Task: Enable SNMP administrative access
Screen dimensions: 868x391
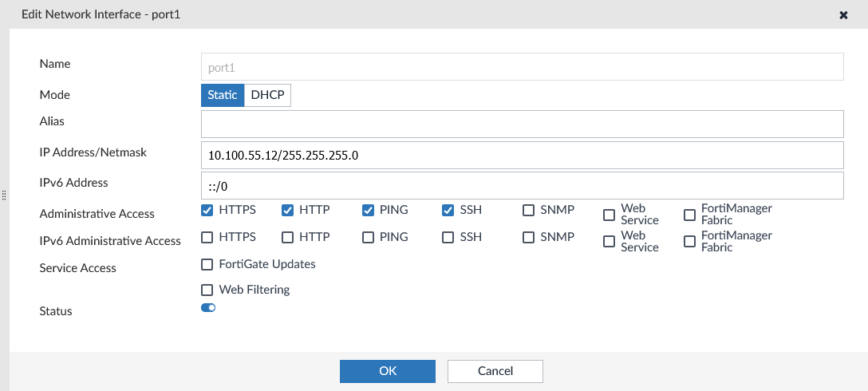Action: [529, 211]
